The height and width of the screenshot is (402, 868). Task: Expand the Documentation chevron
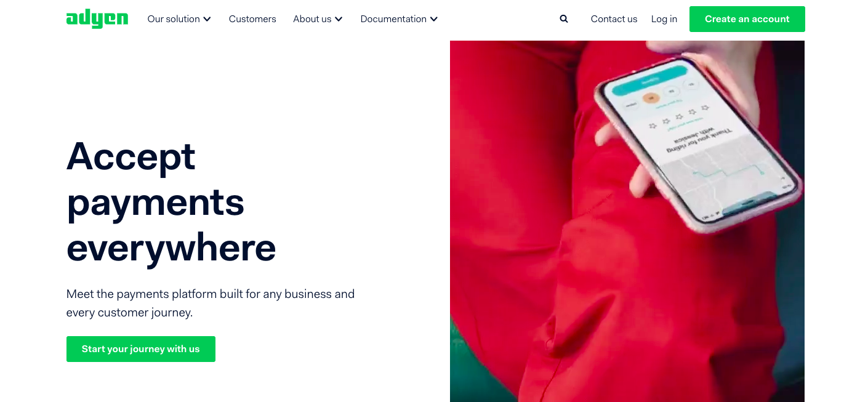434,19
